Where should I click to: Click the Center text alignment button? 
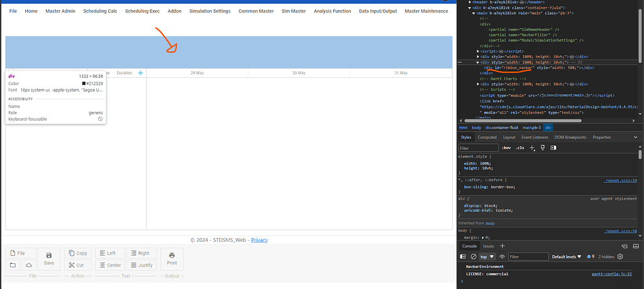(x=109, y=265)
